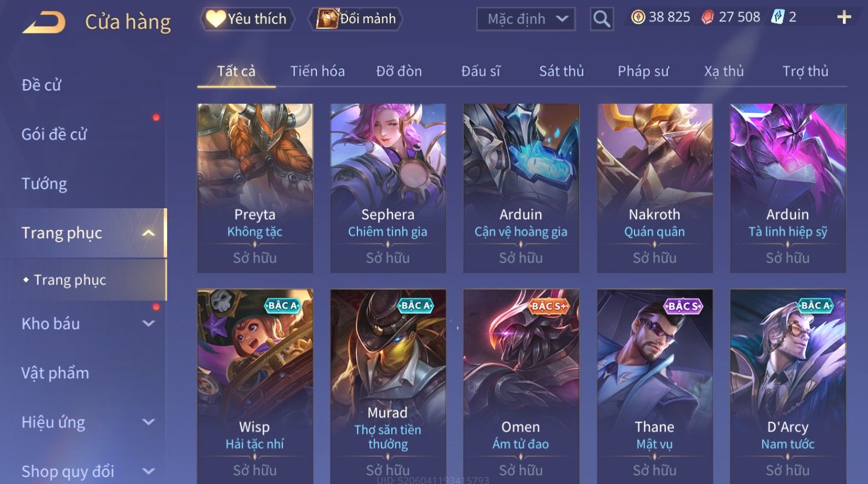The height and width of the screenshot is (484, 868).
Task: Open search with the magnifier icon
Action: (602, 19)
